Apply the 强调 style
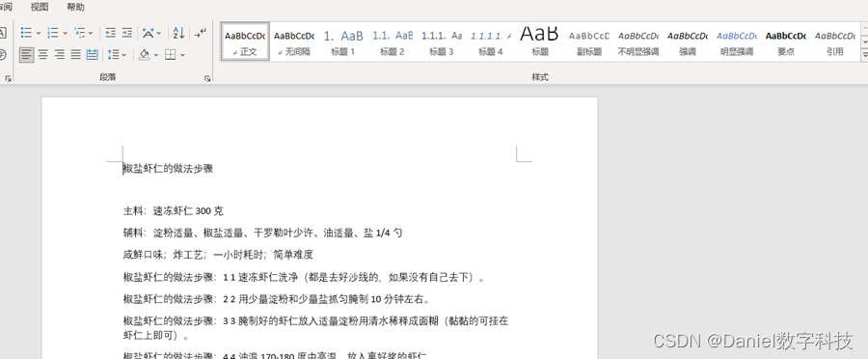The height and width of the screenshot is (359, 868). click(x=688, y=41)
